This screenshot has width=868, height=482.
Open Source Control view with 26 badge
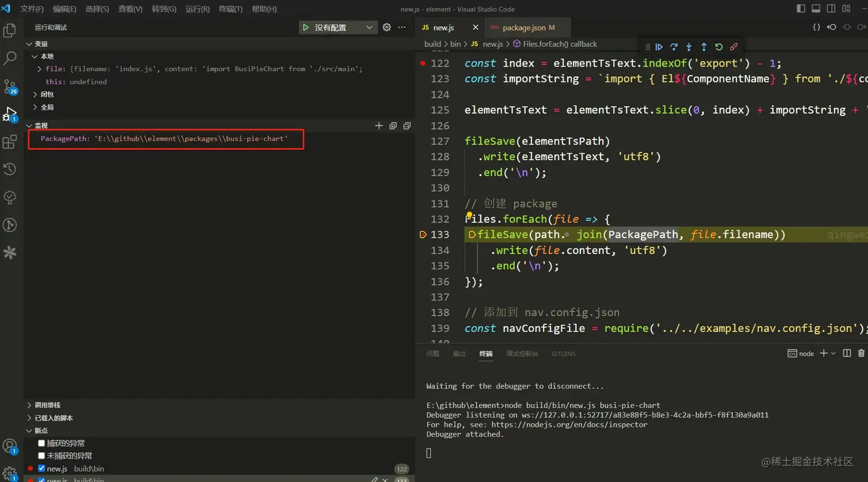pyautogui.click(x=10, y=86)
